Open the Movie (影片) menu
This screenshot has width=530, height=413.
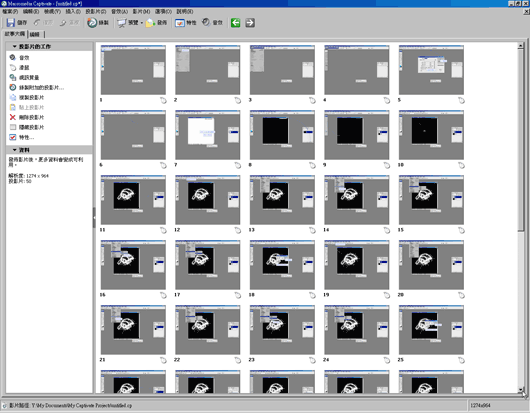click(141, 11)
